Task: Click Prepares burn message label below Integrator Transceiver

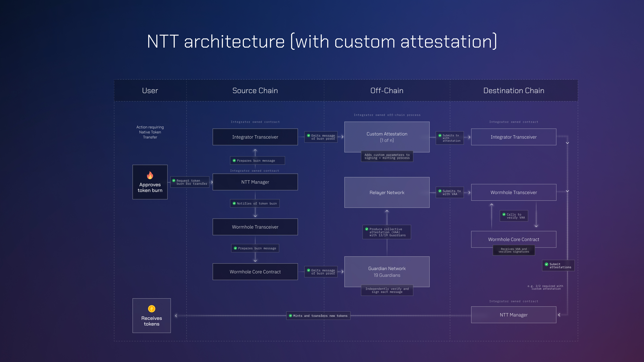Action: [x=257, y=160]
